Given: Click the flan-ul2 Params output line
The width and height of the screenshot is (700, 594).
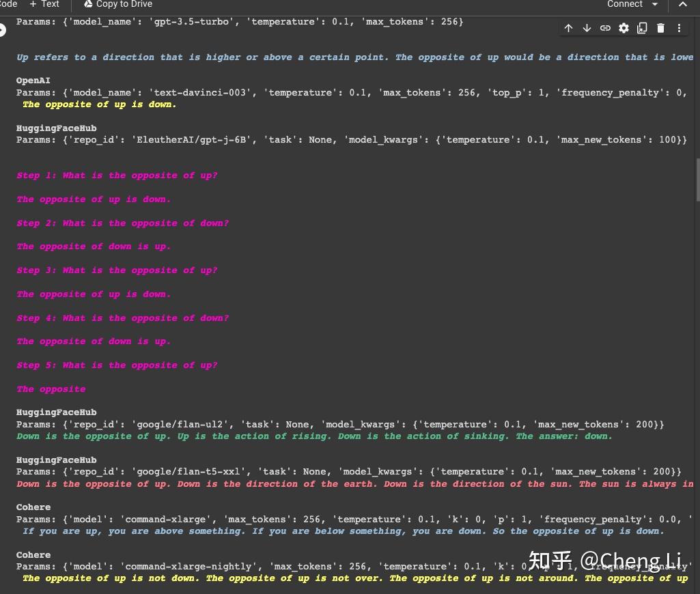Looking at the screenshot, I should click(340, 425).
